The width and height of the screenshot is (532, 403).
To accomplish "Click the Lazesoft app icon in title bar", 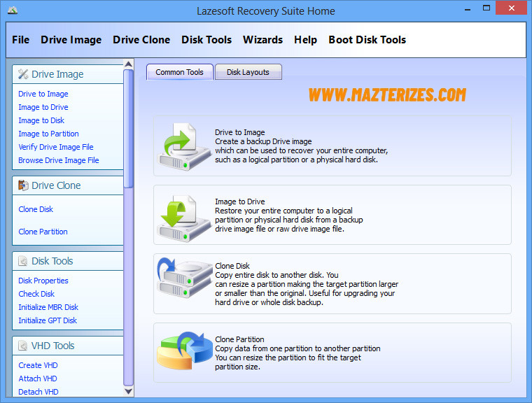I will coord(13,10).
